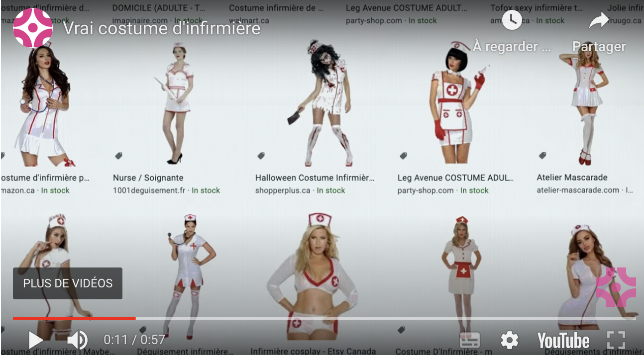
Task: Click the 0:11 / 0:57 time display
Action: [134, 340]
